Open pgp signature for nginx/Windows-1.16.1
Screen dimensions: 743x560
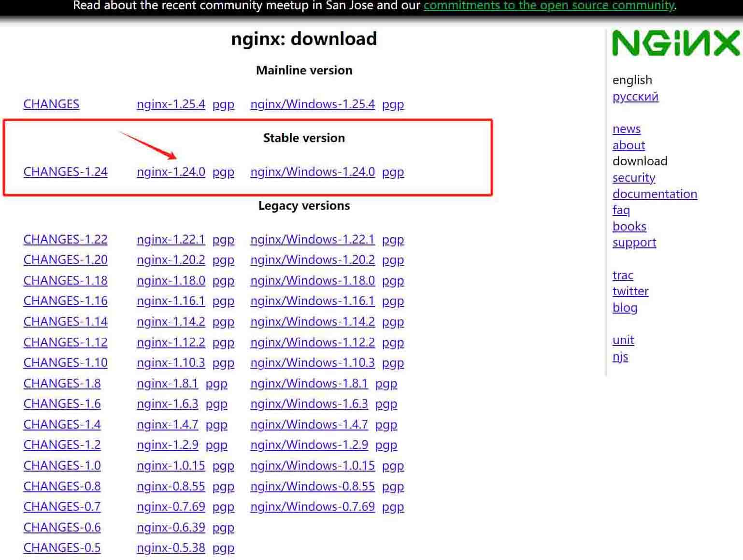(x=393, y=302)
